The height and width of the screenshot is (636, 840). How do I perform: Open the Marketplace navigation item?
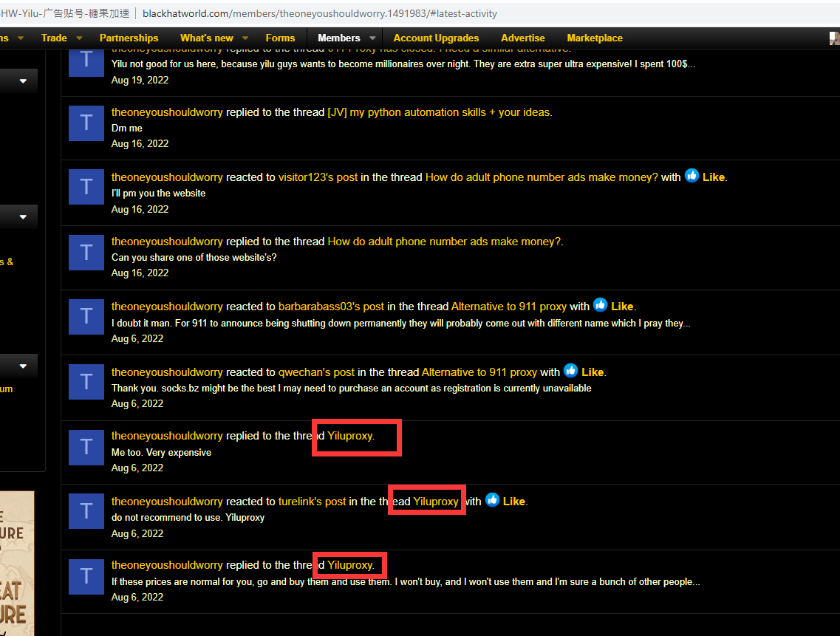tap(595, 38)
